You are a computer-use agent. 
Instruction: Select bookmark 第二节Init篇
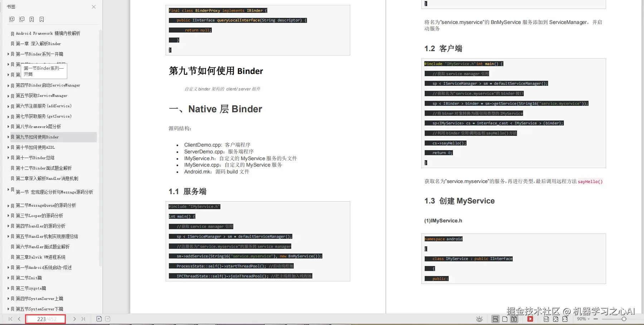[x=29, y=278]
